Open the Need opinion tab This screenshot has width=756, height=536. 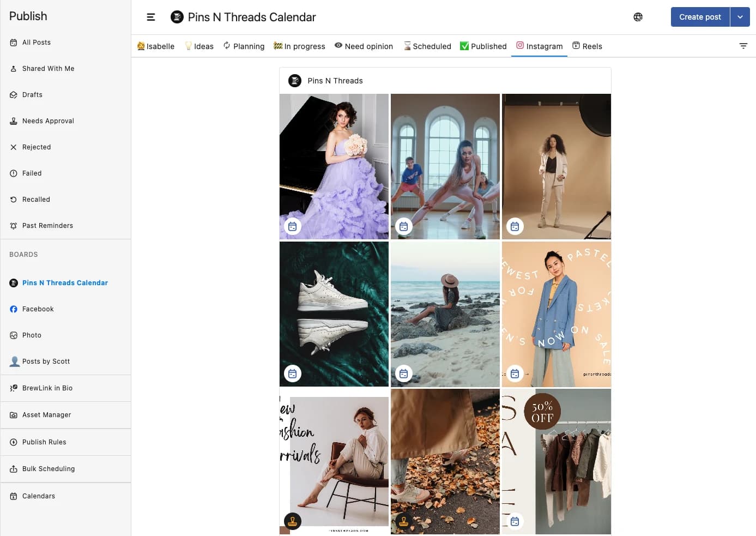[x=364, y=46]
